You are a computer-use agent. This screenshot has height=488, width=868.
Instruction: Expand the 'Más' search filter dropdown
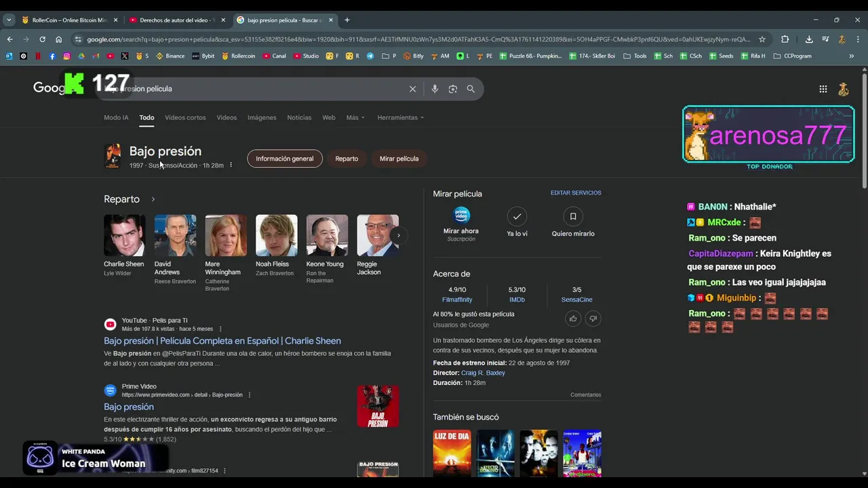tap(355, 117)
